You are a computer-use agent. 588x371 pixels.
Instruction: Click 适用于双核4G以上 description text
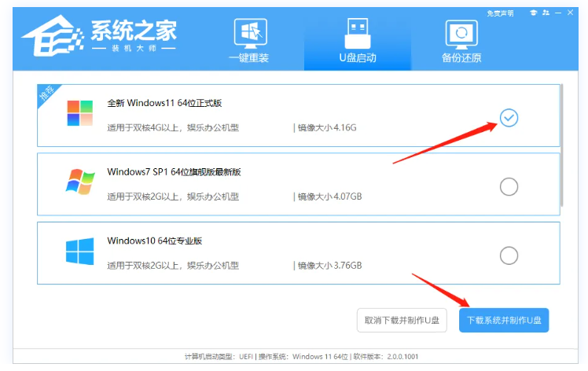pyautogui.click(x=173, y=128)
